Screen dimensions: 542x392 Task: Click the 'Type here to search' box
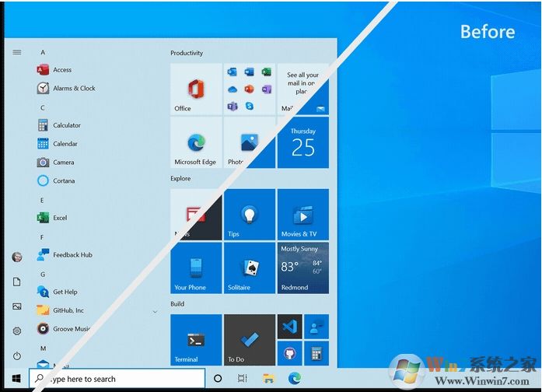click(x=117, y=379)
